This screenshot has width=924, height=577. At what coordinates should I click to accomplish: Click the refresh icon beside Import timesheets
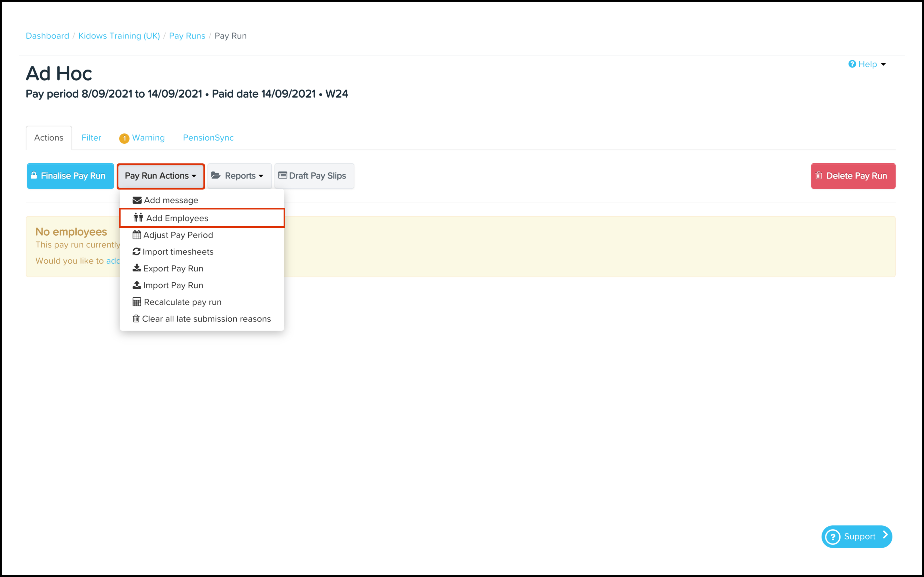pos(136,252)
